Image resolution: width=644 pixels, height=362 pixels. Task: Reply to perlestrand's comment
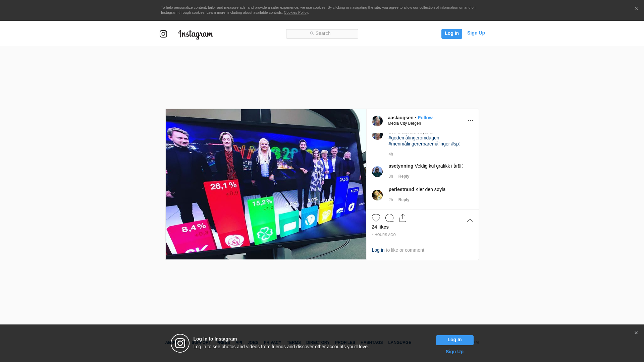[x=404, y=200]
